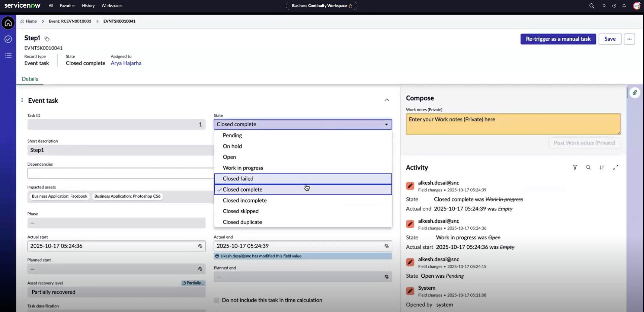Toggle Do not include this task checkbox
Screen dimensions: 644x312
click(216, 300)
